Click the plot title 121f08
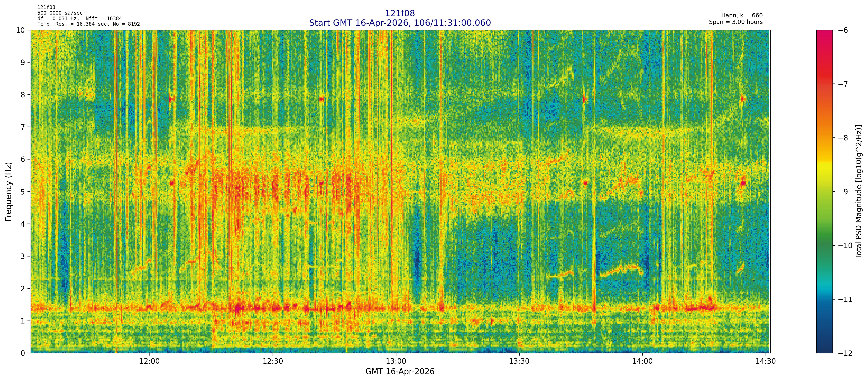The width and height of the screenshot is (868, 381). (x=400, y=13)
